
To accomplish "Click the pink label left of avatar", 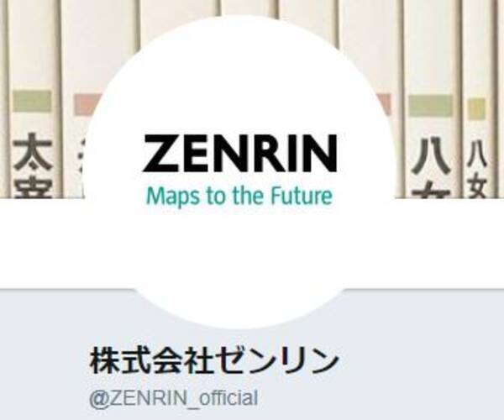I will pos(87,104).
